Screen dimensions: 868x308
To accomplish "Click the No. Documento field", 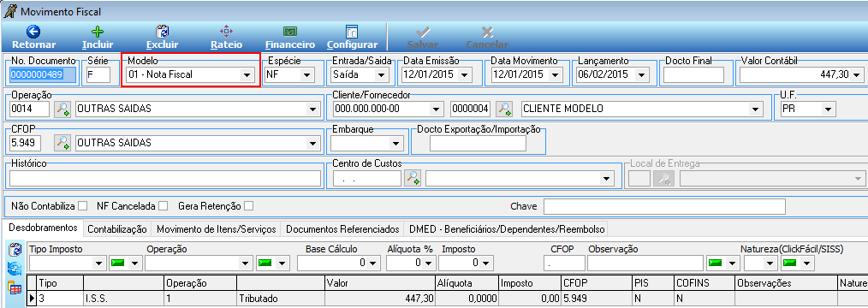I will pos(43,74).
